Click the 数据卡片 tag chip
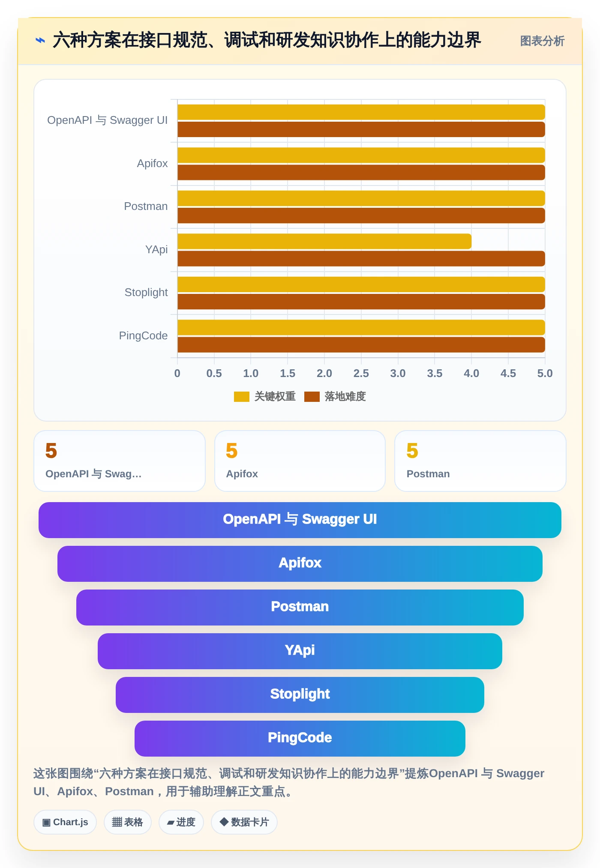Image resolution: width=600 pixels, height=868 pixels. click(244, 822)
